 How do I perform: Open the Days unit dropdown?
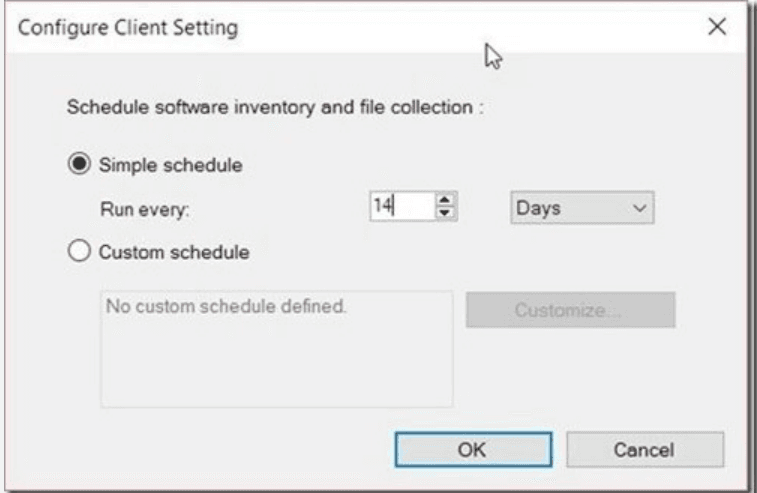pos(576,208)
